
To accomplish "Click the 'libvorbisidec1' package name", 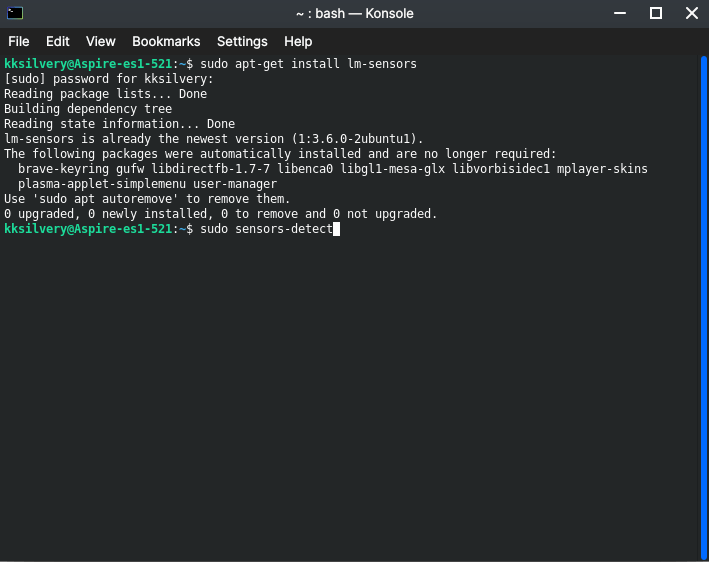I will coord(501,169).
